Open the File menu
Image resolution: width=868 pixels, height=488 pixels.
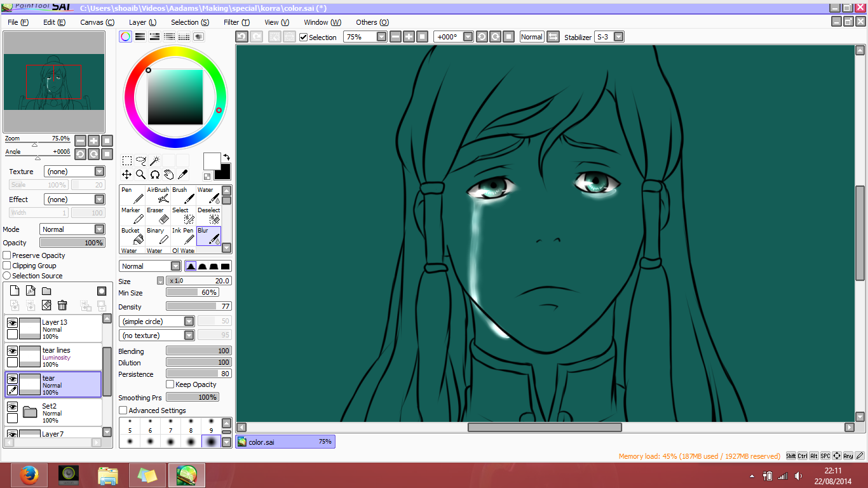[18, 22]
